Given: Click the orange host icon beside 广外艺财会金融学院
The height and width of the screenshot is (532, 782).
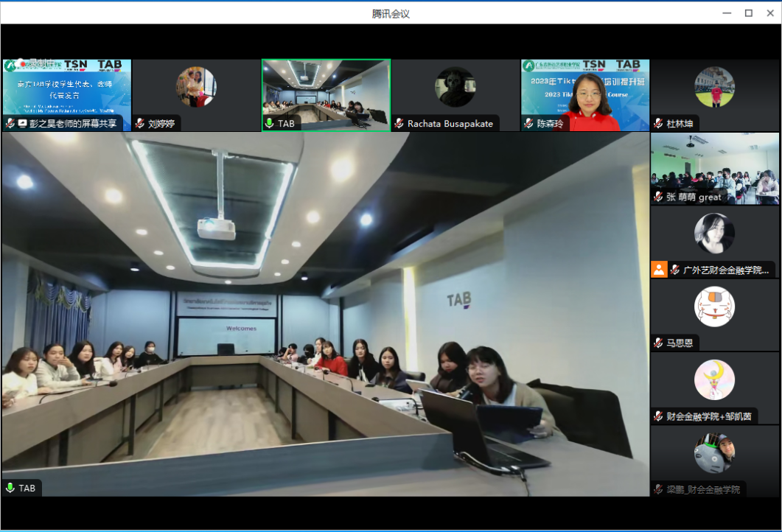Looking at the screenshot, I should coord(658,270).
